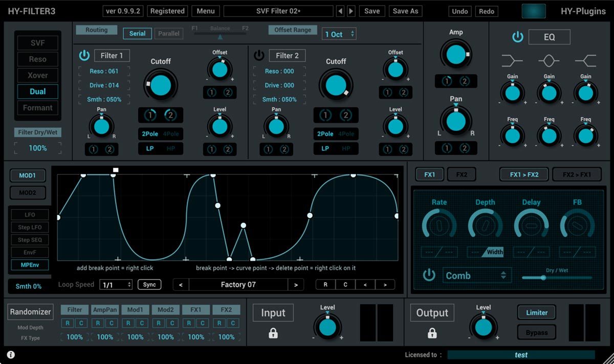Open the Comb FX type dropdown

[x=477, y=275]
